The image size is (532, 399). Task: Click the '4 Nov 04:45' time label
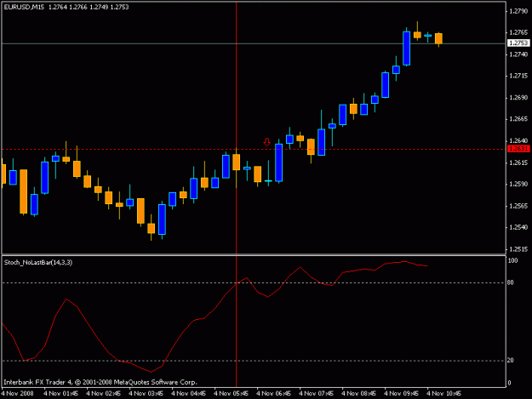pyautogui.click(x=188, y=394)
